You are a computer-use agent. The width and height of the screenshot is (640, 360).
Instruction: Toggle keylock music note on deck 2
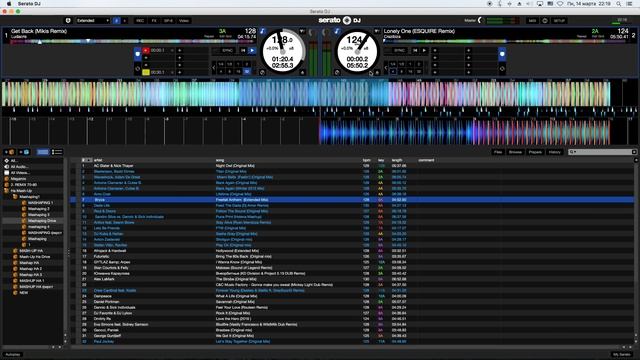337,31
